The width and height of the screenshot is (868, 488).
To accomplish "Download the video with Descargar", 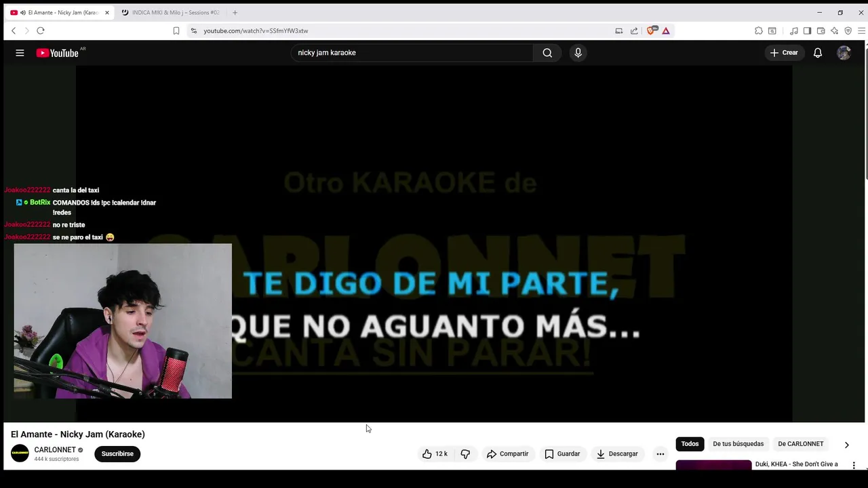I will pyautogui.click(x=617, y=454).
